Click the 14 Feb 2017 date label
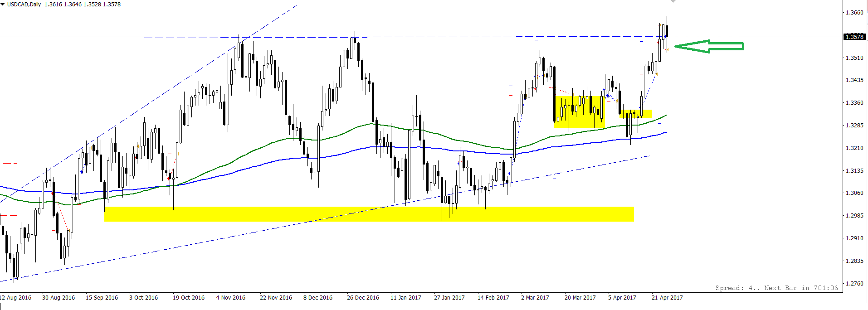Screen dimensions: 868x310 click(493, 298)
